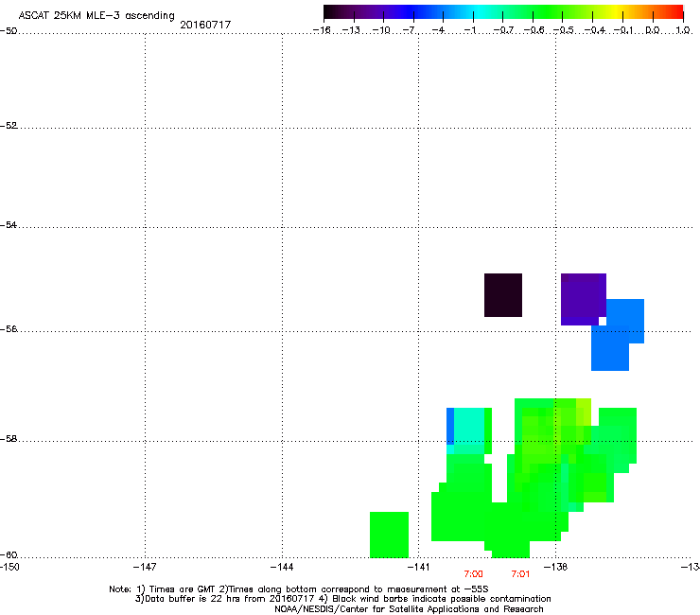The image size is (700, 615).
Task: Click the red time stamp 7:01
Action: pyautogui.click(x=520, y=574)
